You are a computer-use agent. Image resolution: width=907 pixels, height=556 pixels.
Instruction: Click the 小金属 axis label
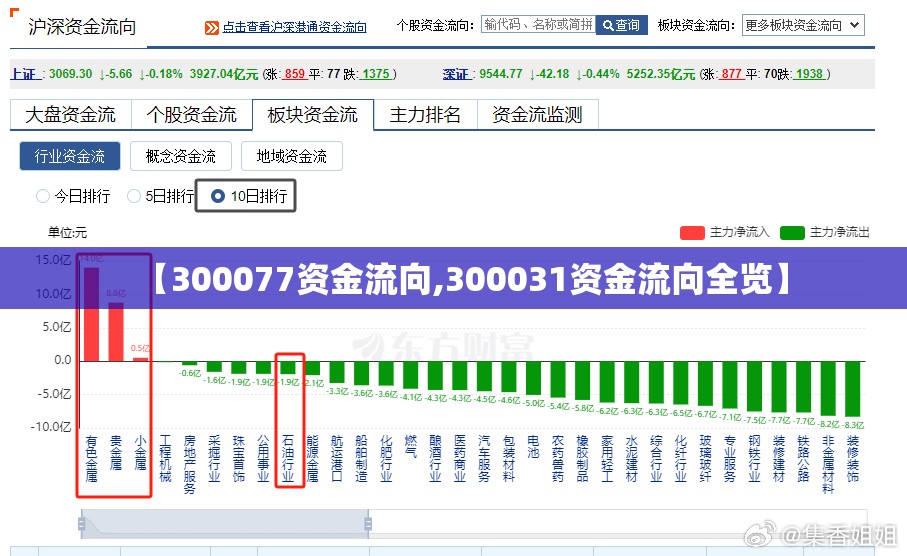coord(141,453)
